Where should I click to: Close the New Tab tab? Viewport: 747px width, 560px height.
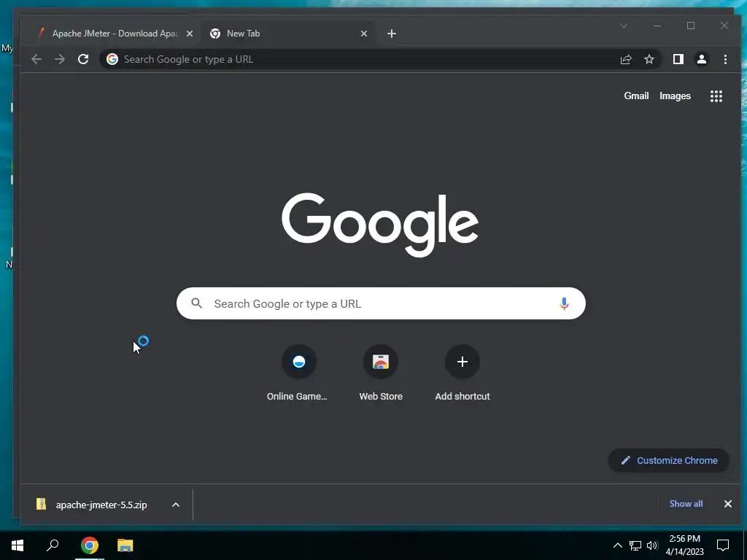click(364, 34)
